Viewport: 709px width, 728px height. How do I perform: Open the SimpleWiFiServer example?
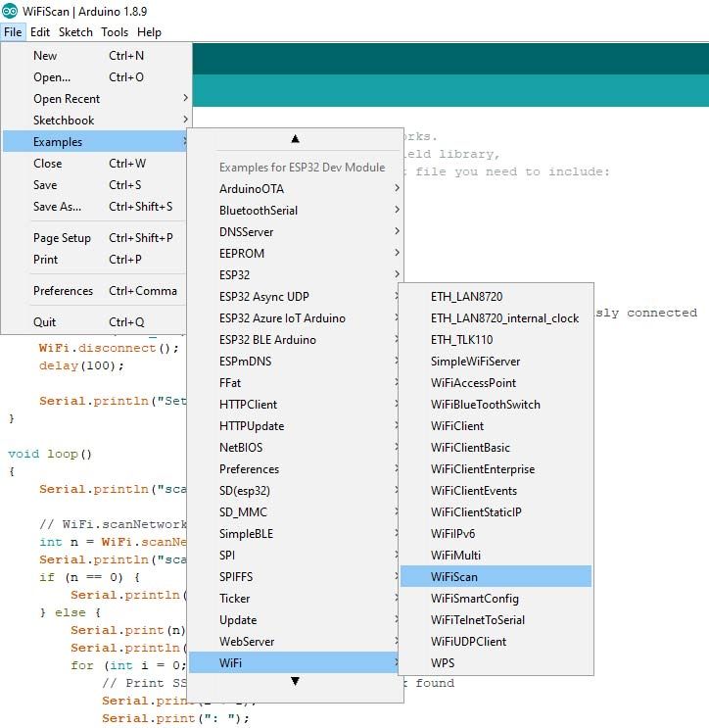496,362
